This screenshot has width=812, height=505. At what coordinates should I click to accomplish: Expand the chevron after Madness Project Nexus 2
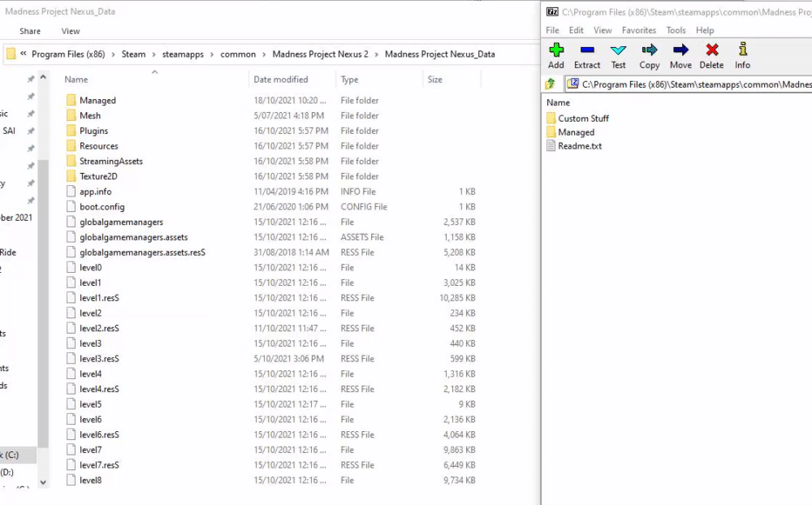(x=377, y=54)
